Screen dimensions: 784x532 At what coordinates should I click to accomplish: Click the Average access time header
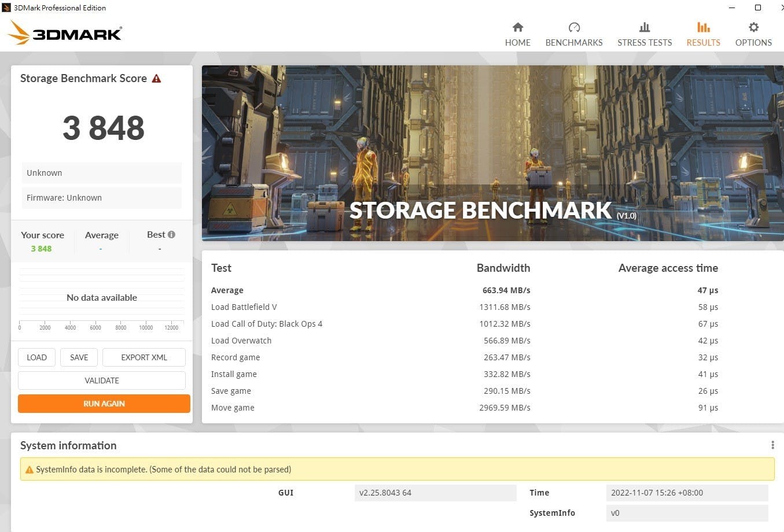(x=668, y=268)
